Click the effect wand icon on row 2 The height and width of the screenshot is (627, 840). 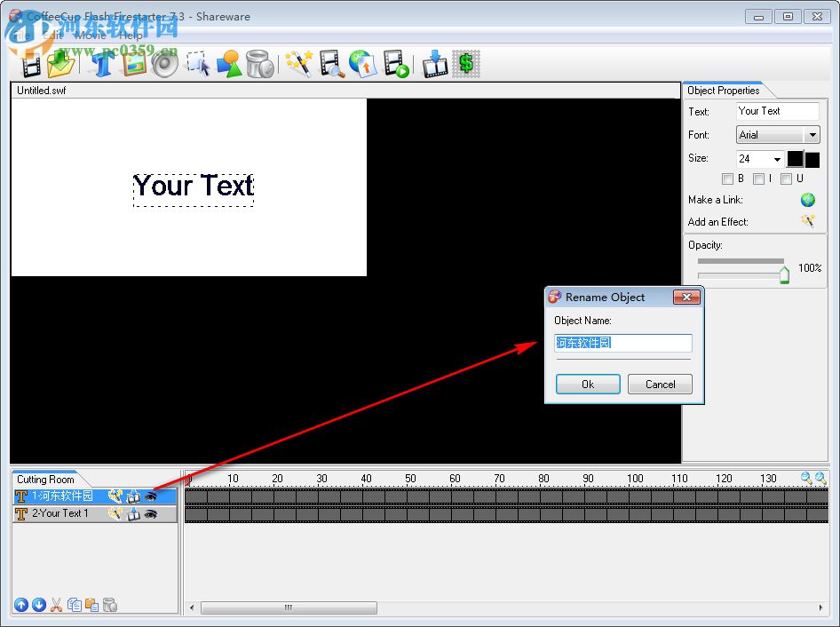pyautogui.click(x=115, y=514)
